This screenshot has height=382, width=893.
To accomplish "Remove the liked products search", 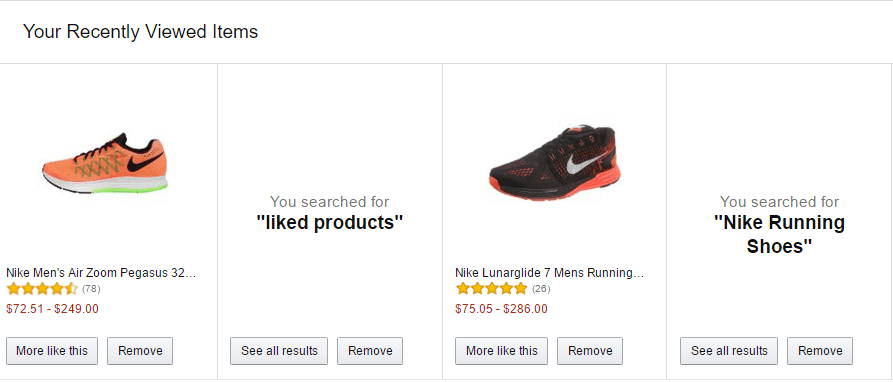I will pos(370,351).
